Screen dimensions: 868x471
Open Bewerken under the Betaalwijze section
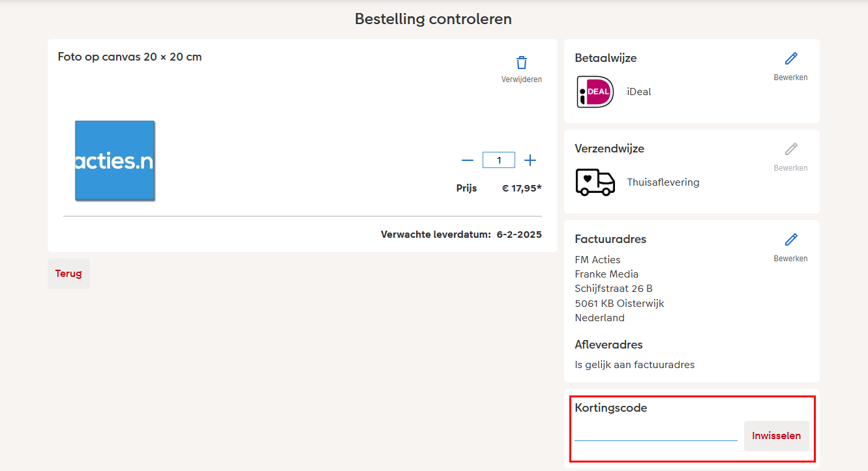(790, 77)
